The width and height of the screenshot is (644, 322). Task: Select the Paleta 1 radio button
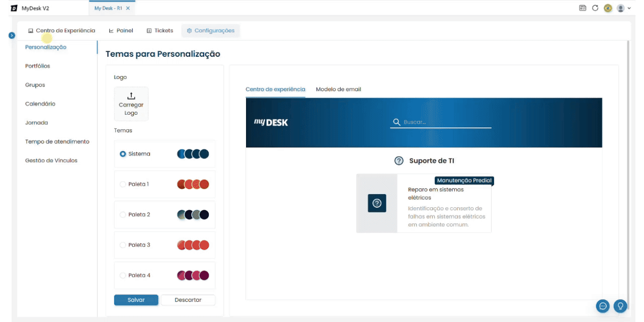pyautogui.click(x=123, y=185)
